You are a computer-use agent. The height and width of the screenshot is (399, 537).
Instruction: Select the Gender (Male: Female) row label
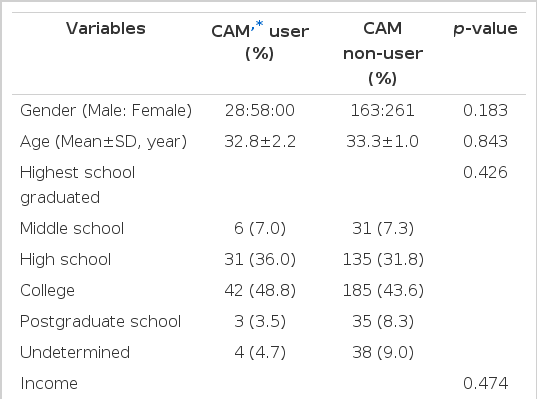[106, 111]
